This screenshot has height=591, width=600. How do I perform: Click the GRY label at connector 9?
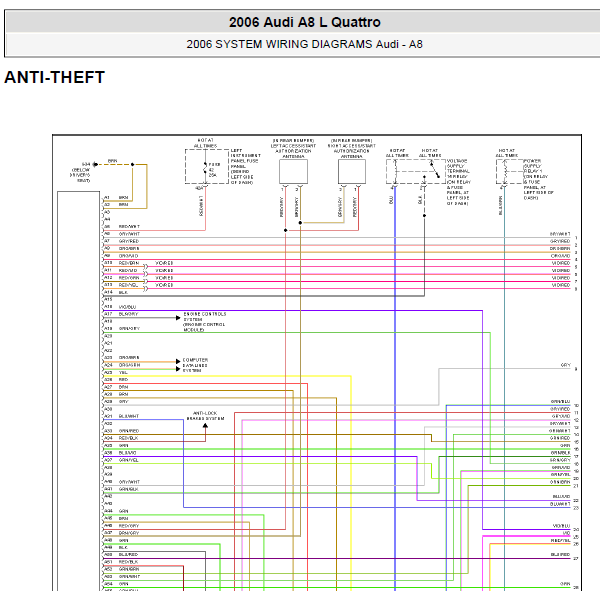[x=566, y=365]
